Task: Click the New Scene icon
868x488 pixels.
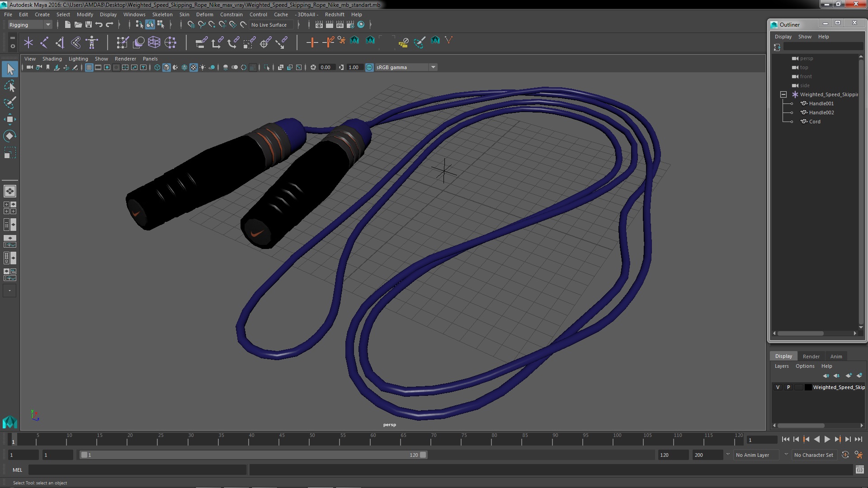Action: (67, 25)
